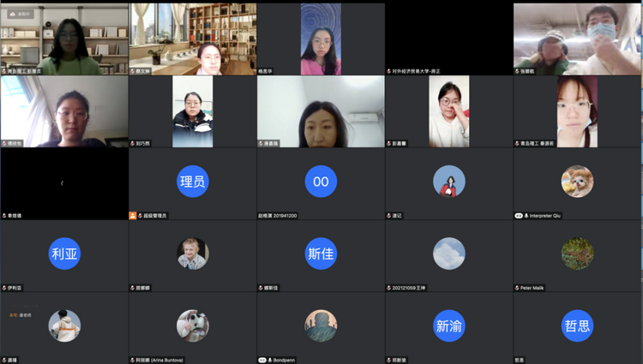Select the 新渝 avatar circle
643x364 pixels.
[449, 325]
